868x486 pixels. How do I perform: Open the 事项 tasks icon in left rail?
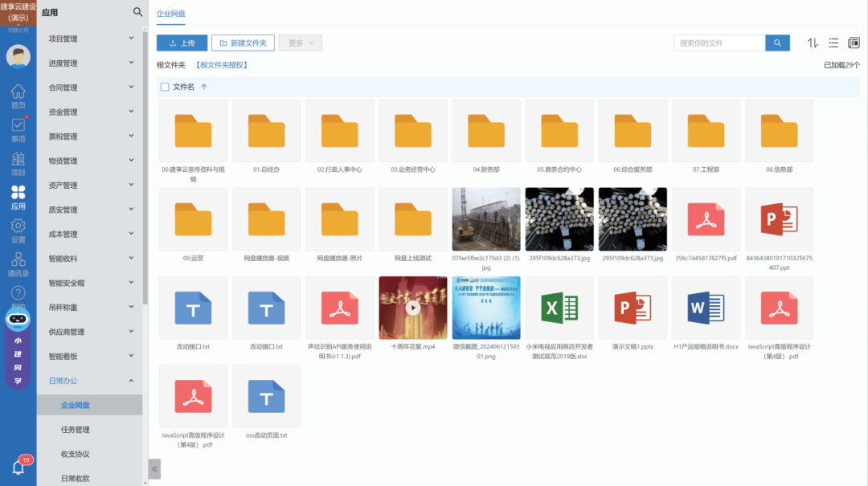(18, 130)
